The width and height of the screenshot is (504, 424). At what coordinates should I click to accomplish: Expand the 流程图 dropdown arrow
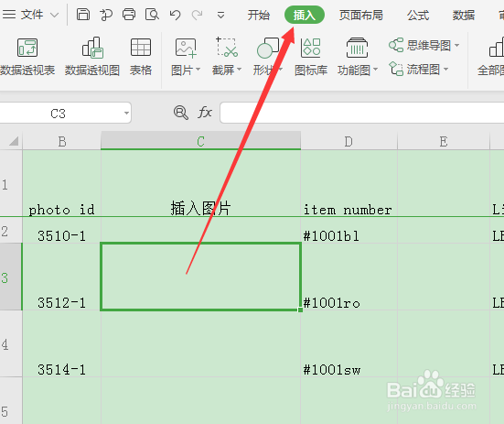click(x=445, y=70)
